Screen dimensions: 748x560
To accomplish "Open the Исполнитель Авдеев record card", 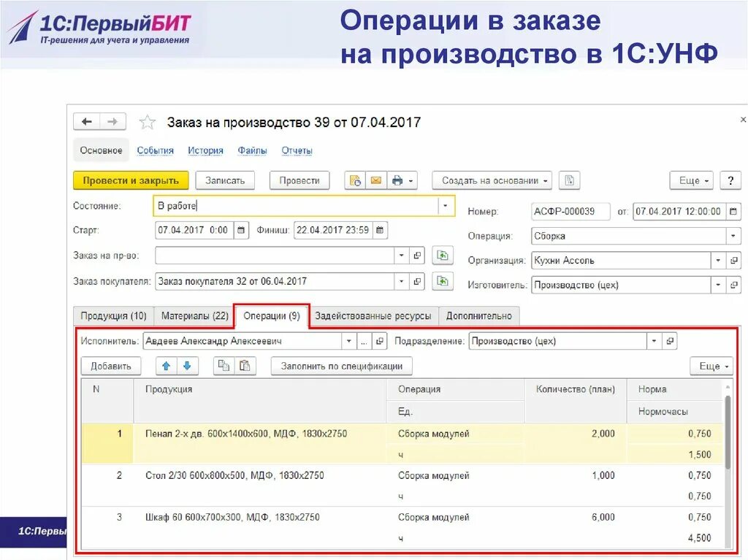I will [380, 342].
